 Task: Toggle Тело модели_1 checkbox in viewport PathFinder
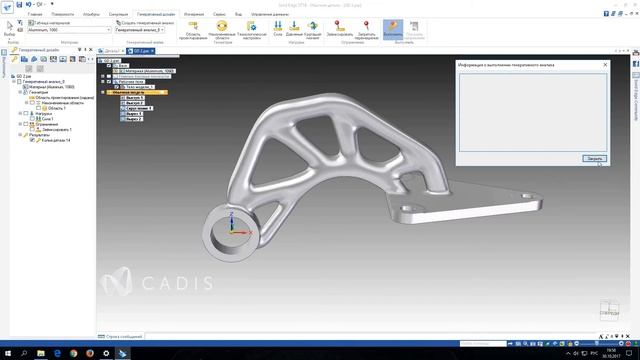pos(116,87)
